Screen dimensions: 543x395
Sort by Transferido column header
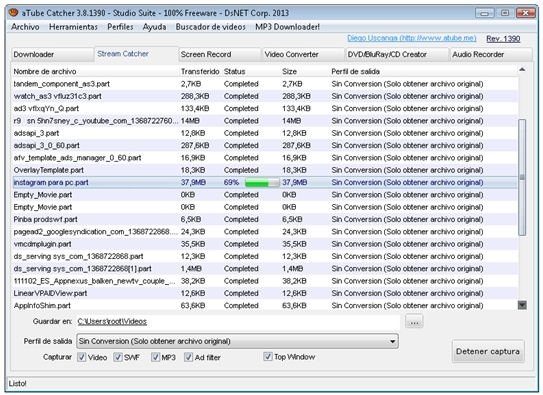200,72
